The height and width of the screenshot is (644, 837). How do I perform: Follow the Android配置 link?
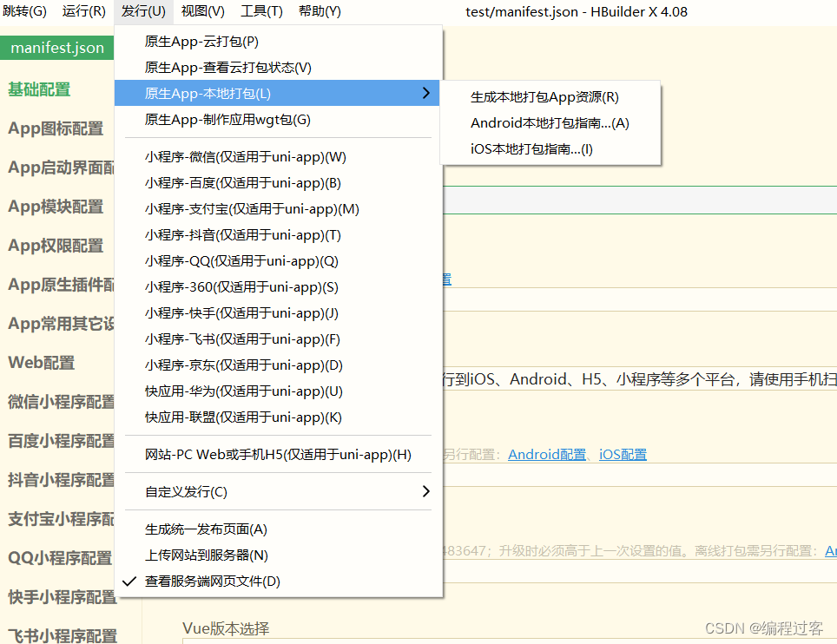click(x=547, y=455)
